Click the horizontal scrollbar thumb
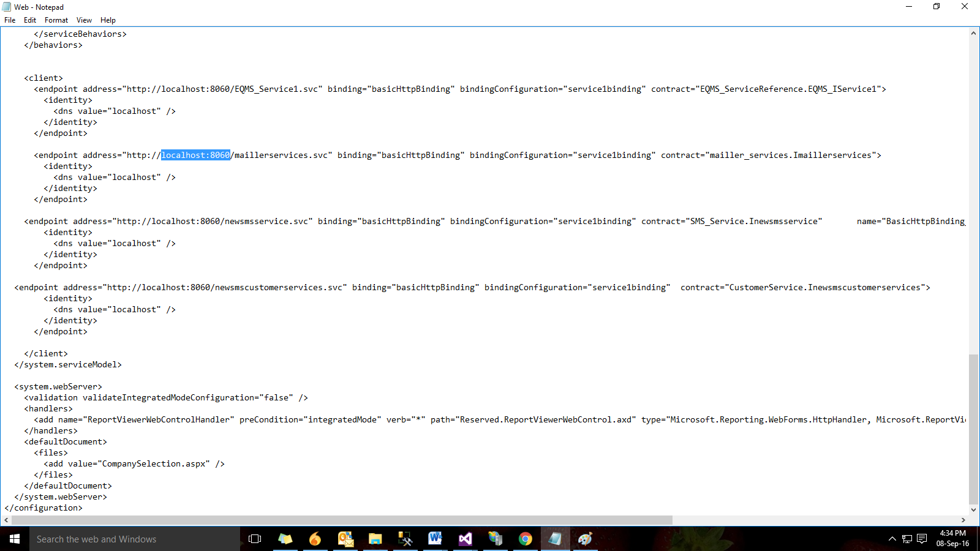 342,520
